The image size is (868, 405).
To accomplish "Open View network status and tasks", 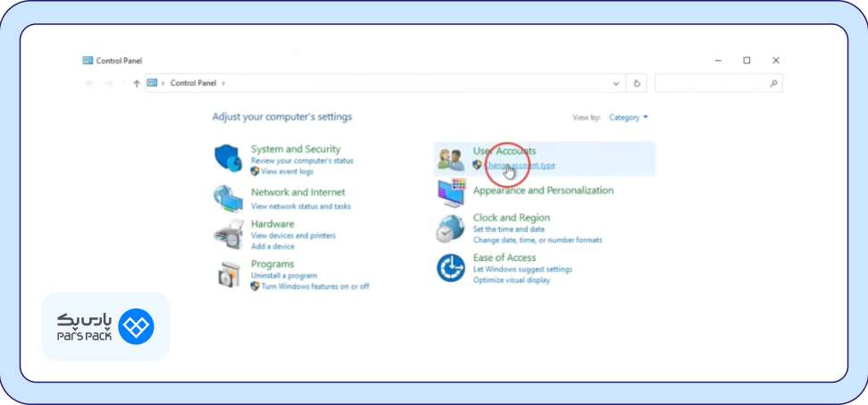I will pyautogui.click(x=301, y=206).
